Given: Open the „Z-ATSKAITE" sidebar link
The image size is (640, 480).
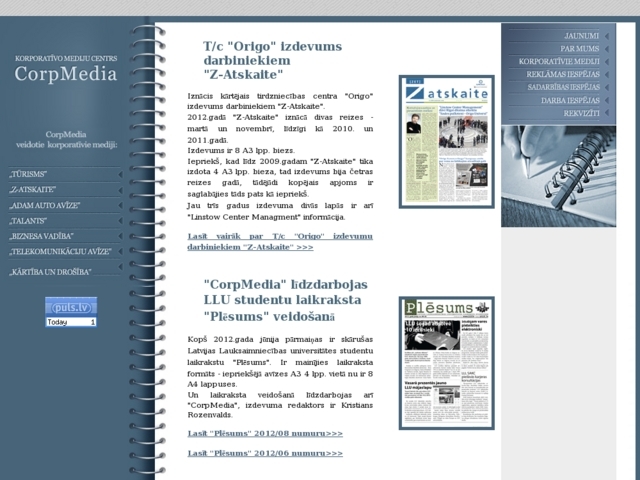Looking at the screenshot, I should pyautogui.click(x=32, y=190).
